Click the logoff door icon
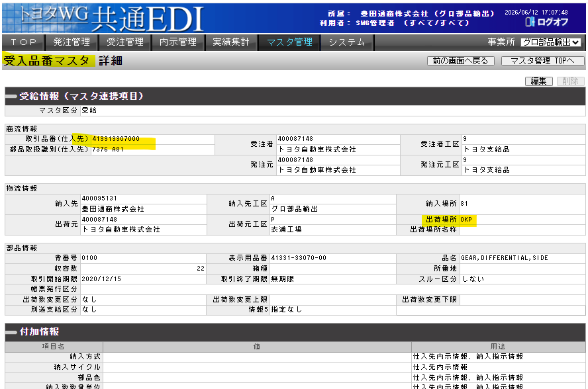Image resolution: width=588 pixels, height=389 pixels. point(530,22)
